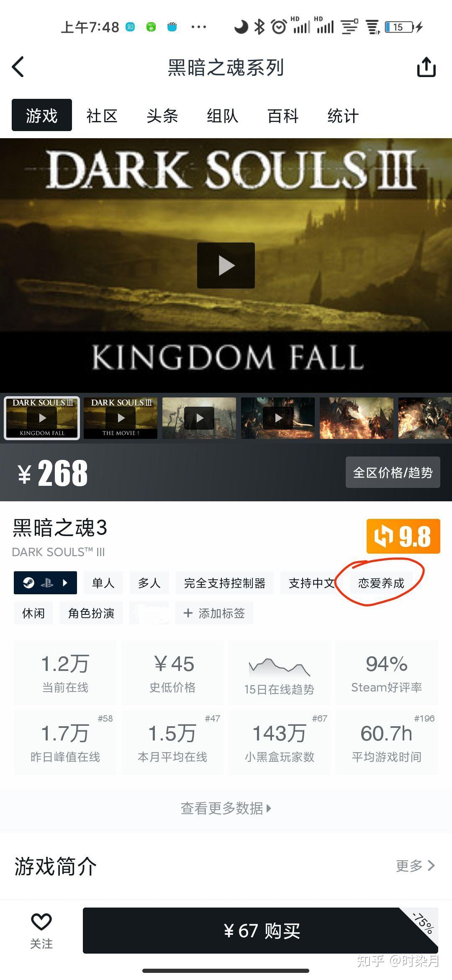Open the dragon fire screenshot thumbnail
This screenshot has height=980, width=452.
[x=357, y=418]
